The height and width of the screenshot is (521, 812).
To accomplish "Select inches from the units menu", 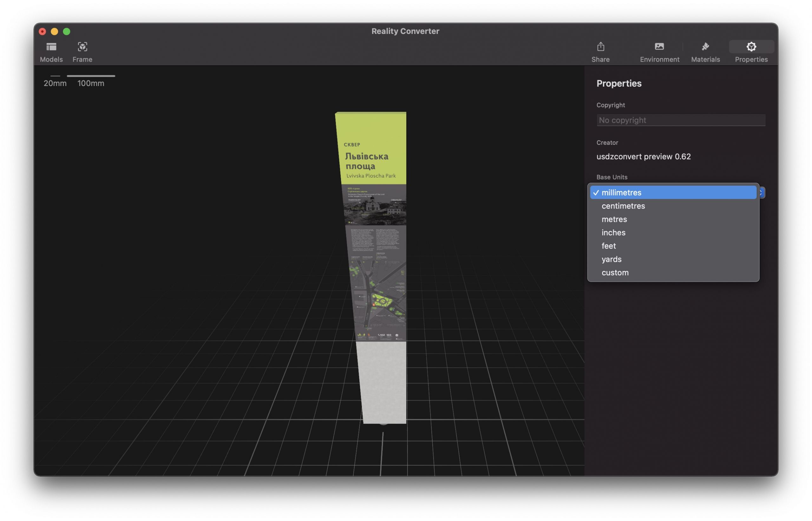I will pyautogui.click(x=673, y=233).
